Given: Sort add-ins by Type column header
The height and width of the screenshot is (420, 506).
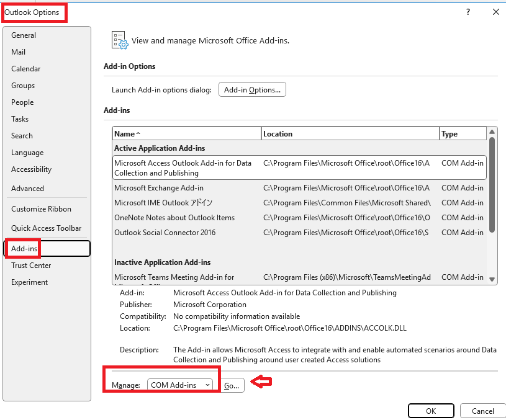Looking at the screenshot, I should pos(463,133).
